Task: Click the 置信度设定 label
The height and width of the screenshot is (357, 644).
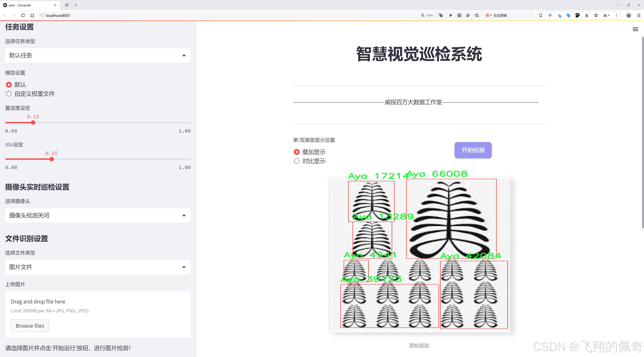Action: point(18,108)
